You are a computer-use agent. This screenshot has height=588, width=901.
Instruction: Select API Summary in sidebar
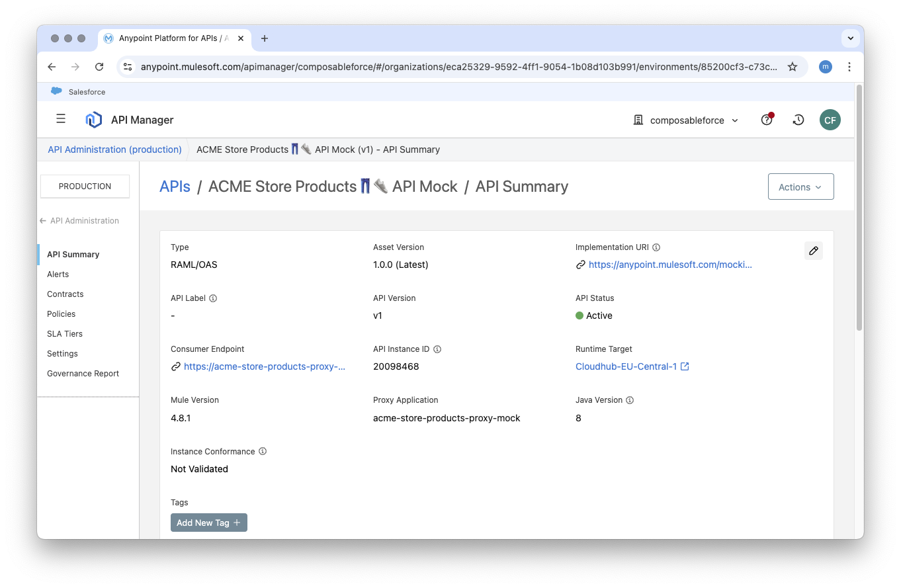tap(73, 255)
